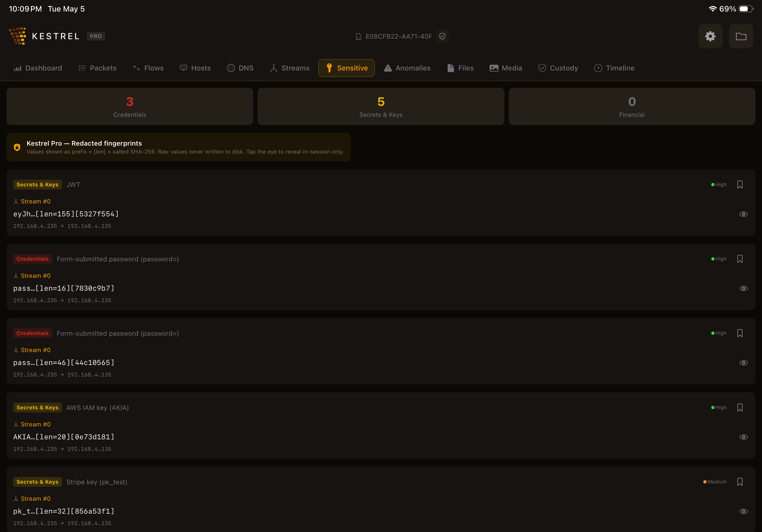Image resolution: width=762 pixels, height=532 pixels.
Task: Open Stream #0 link in Stripe key card
Action: (x=32, y=499)
